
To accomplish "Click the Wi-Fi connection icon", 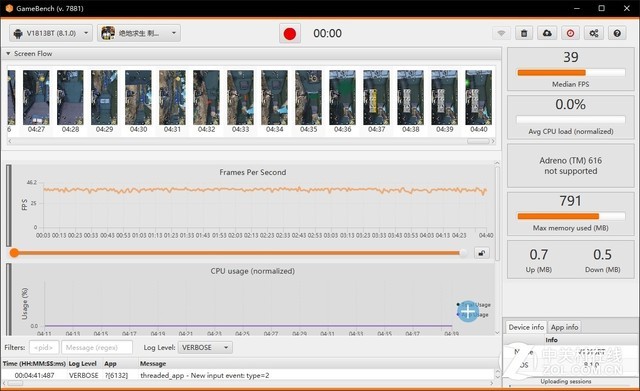I will pos(501,33).
